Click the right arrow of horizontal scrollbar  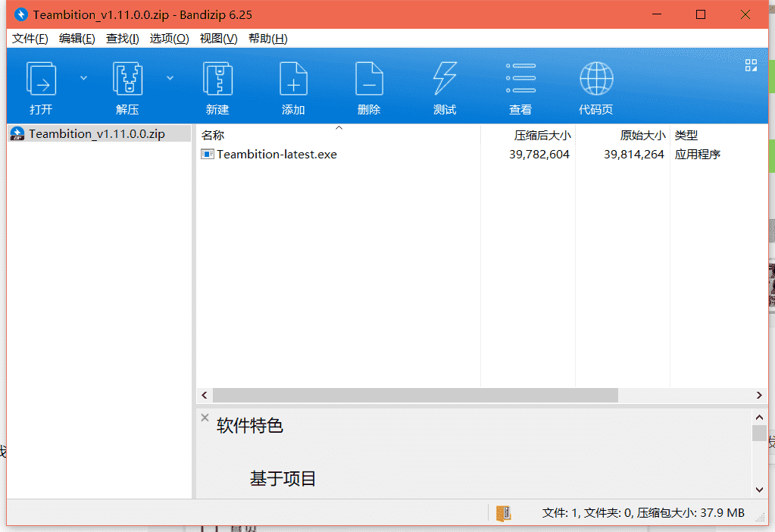[x=759, y=395]
